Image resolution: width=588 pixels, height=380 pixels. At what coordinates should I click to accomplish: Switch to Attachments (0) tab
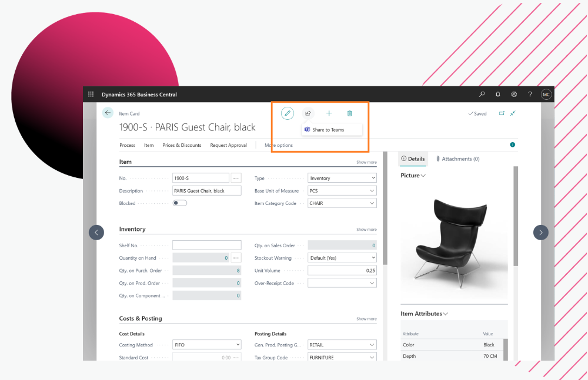(x=458, y=159)
